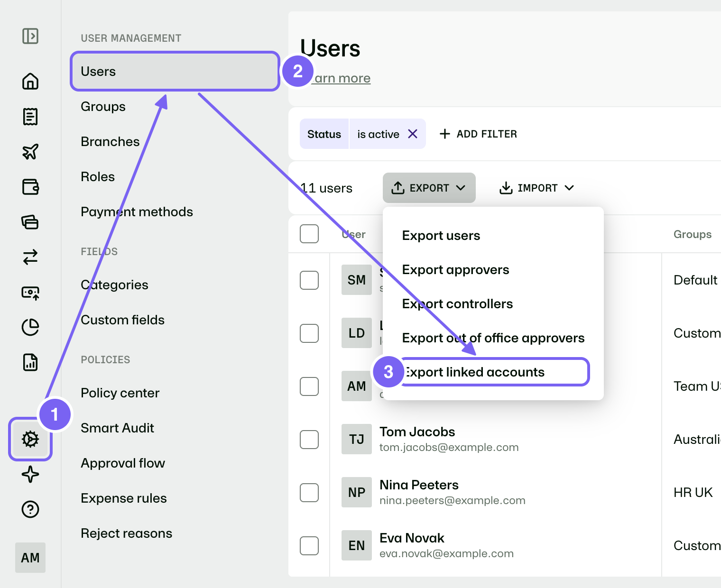Open the receipt expenses icon
The width and height of the screenshot is (721, 588).
[30, 117]
